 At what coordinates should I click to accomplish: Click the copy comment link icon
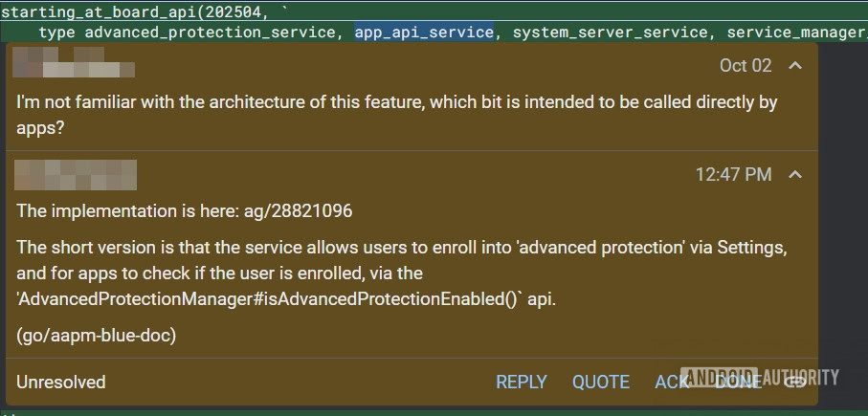(795, 383)
